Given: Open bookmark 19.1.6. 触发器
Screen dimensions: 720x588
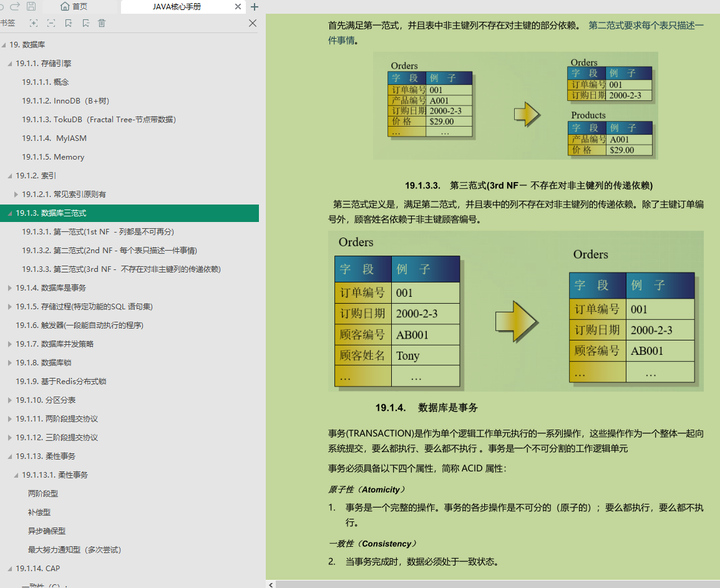Looking at the screenshot, I should coord(79,325).
